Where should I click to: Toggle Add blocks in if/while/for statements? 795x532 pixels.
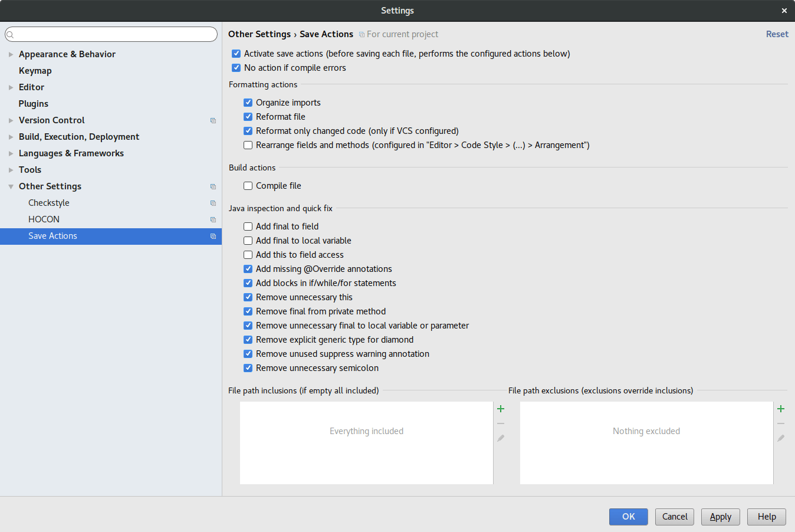coord(248,283)
